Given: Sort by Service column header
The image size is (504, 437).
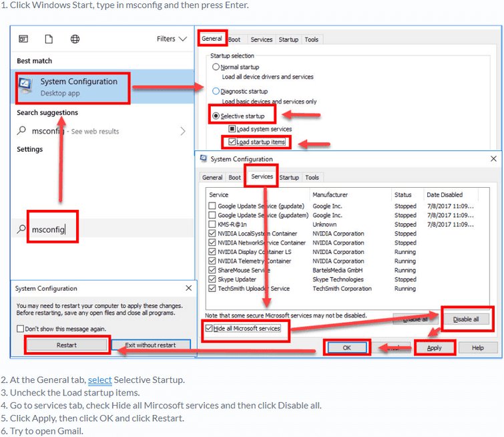Looking at the screenshot, I should [x=258, y=194].
